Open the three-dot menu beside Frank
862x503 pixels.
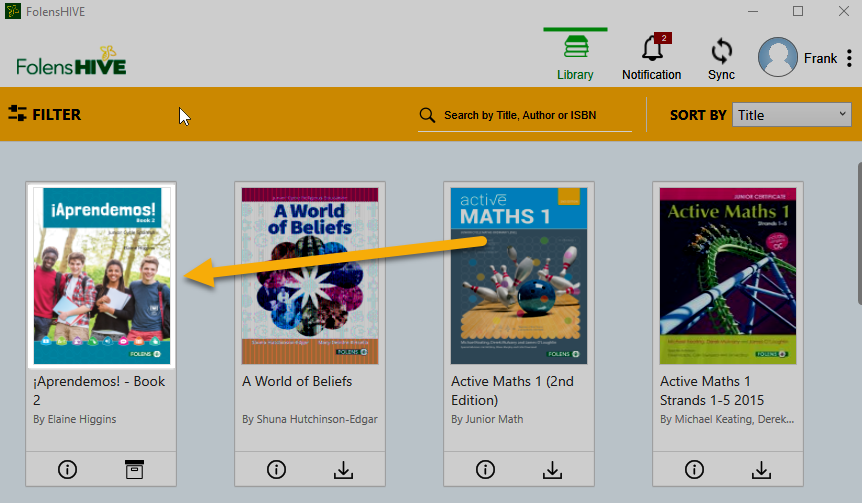tap(849, 58)
